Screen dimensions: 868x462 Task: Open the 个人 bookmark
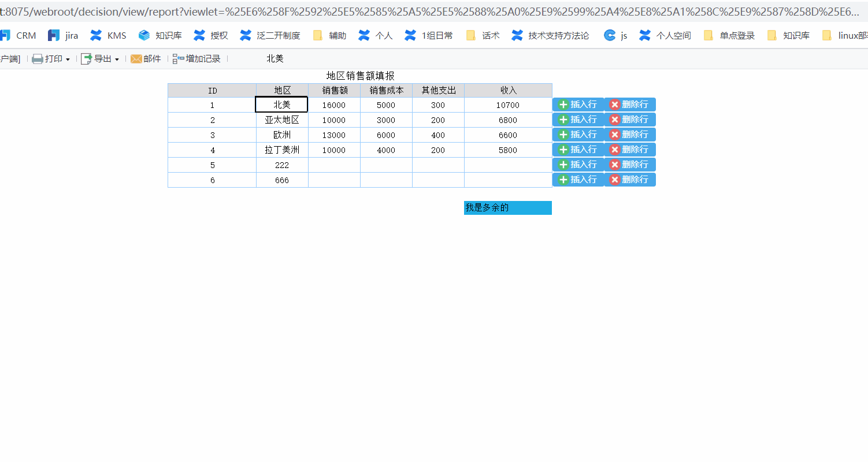point(376,35)
